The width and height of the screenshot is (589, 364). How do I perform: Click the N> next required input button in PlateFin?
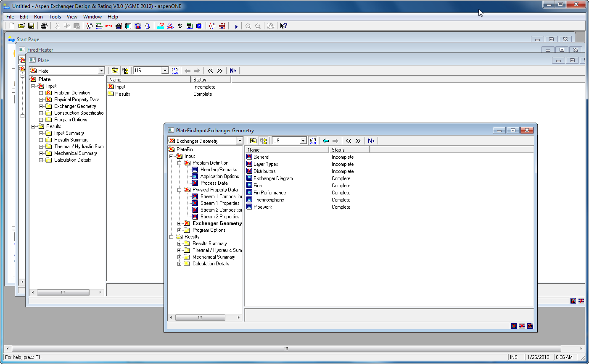click(371, 141)
